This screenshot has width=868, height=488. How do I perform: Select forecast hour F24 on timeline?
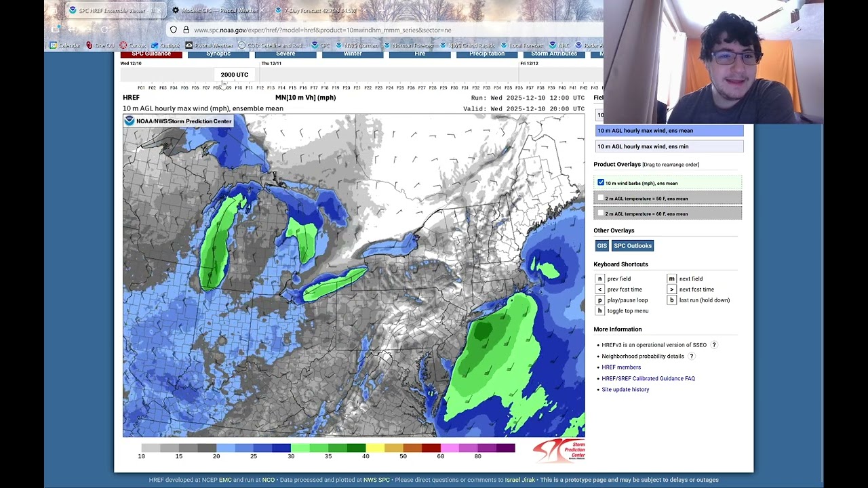(389, 88)
